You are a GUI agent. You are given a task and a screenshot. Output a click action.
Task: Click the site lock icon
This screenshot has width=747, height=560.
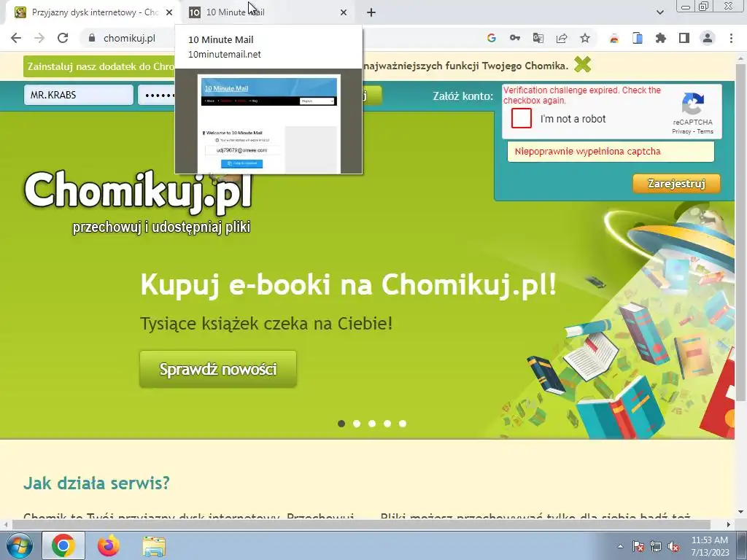(x=92, y=38)
